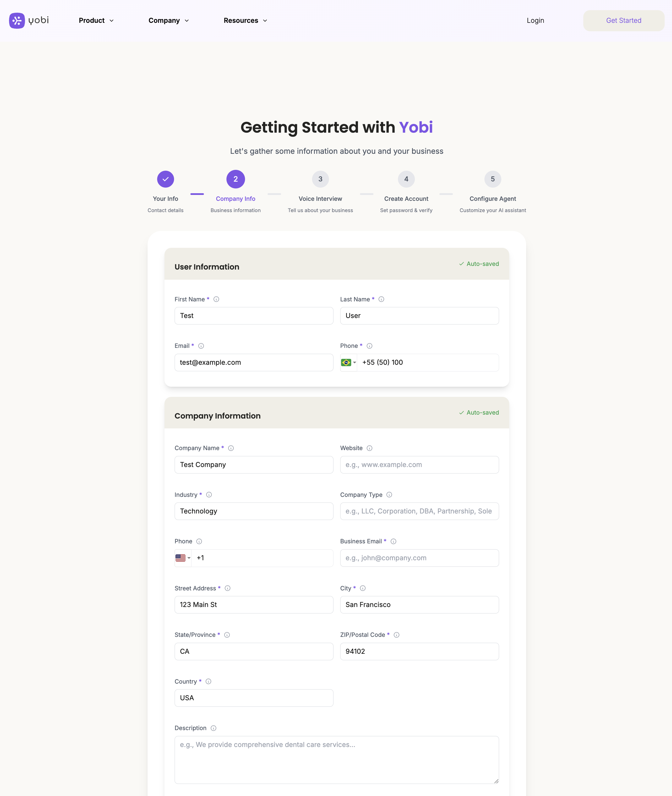Open the Brazil flag country code selector

[x=349, y=363]
